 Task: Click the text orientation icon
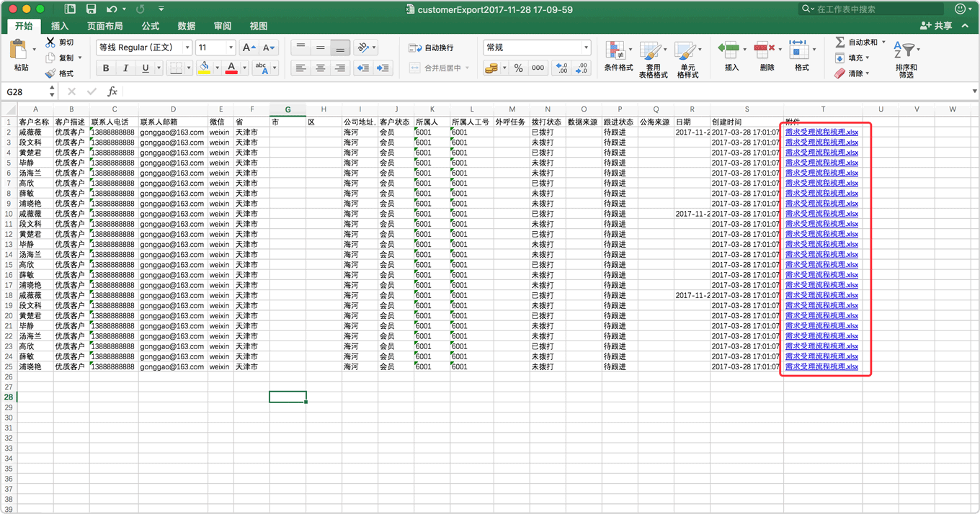tap(362, 48)
